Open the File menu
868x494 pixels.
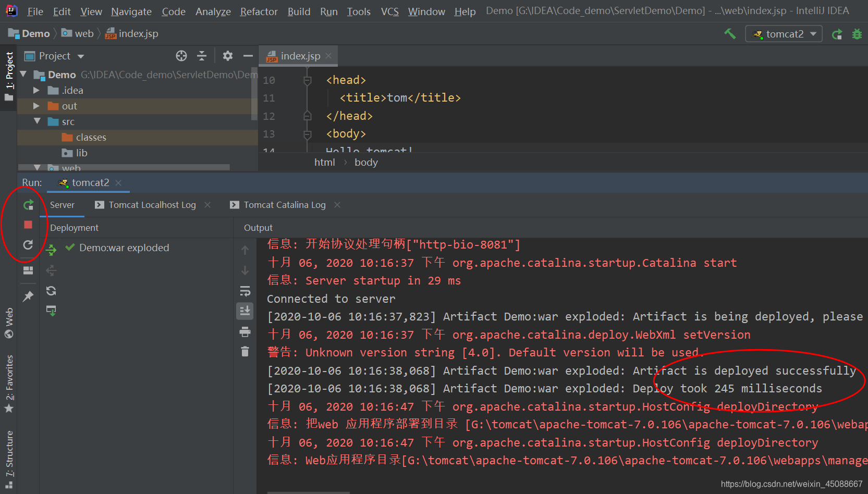[35, 11]
